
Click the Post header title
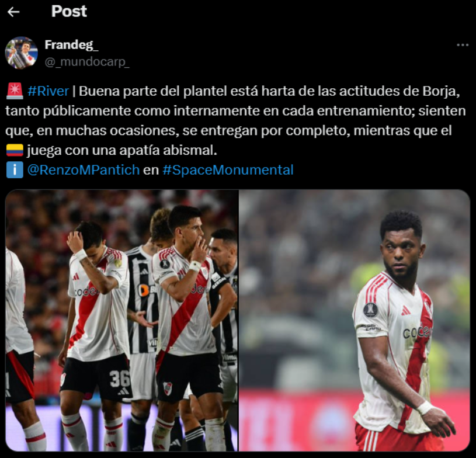pos(70,11)
